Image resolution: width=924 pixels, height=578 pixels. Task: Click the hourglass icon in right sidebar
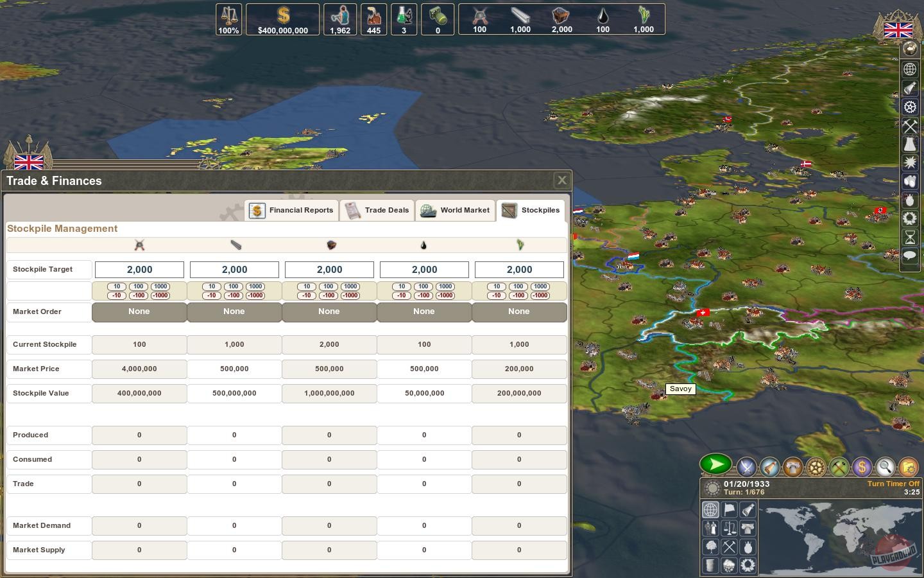[910, 237]
